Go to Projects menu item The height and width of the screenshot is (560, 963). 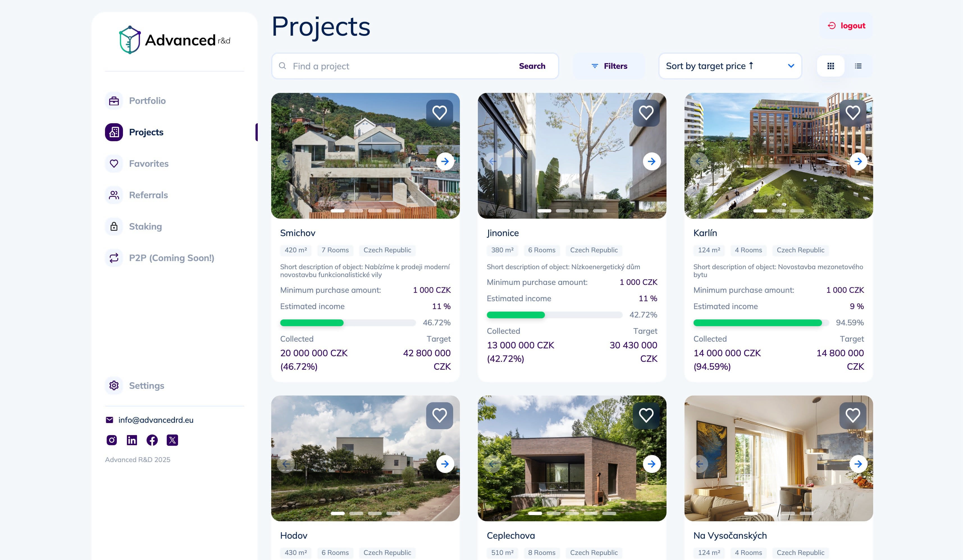point(146,132)
